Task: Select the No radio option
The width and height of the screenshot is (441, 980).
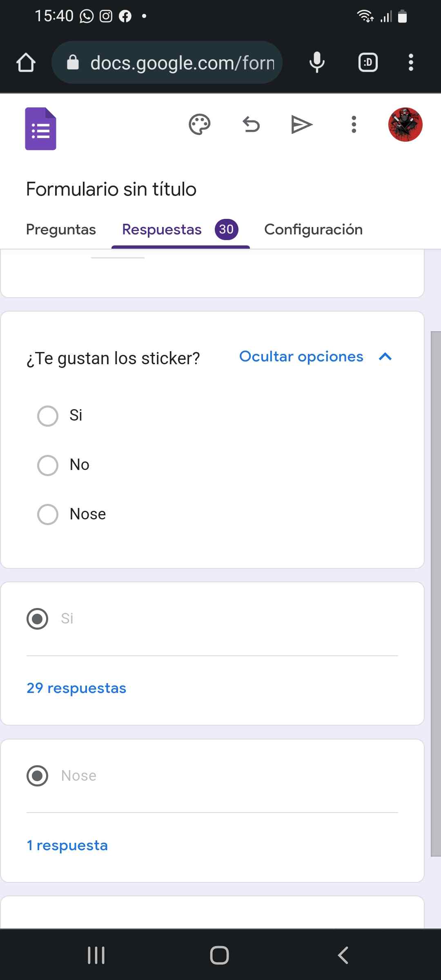Action: (48, 465)
